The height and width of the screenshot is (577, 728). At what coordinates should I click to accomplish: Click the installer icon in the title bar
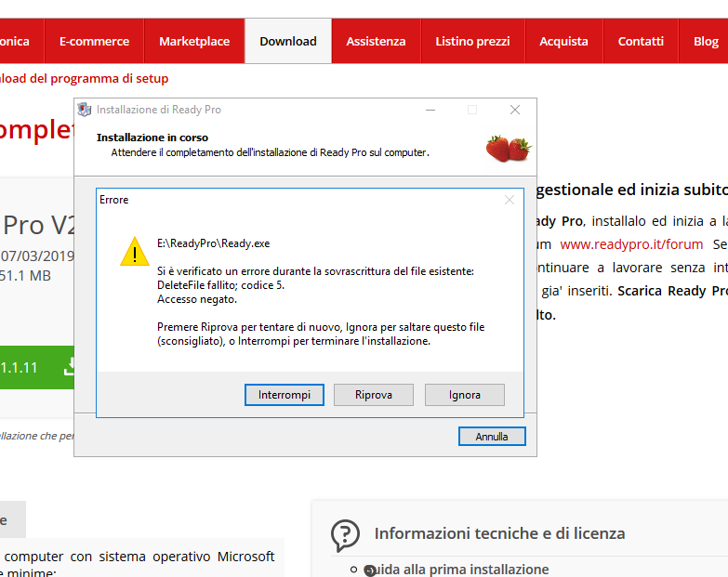84,110
